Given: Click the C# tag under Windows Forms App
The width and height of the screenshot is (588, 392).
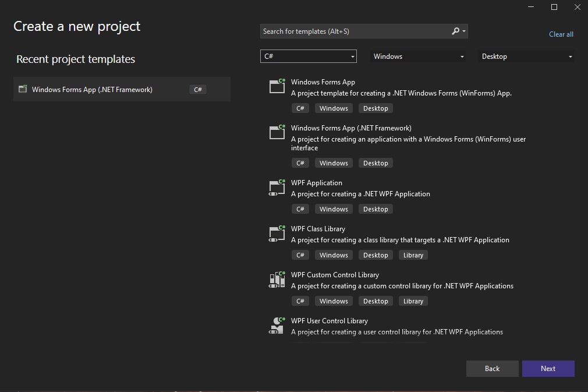Looking at the screenshot, I should 300,108.
